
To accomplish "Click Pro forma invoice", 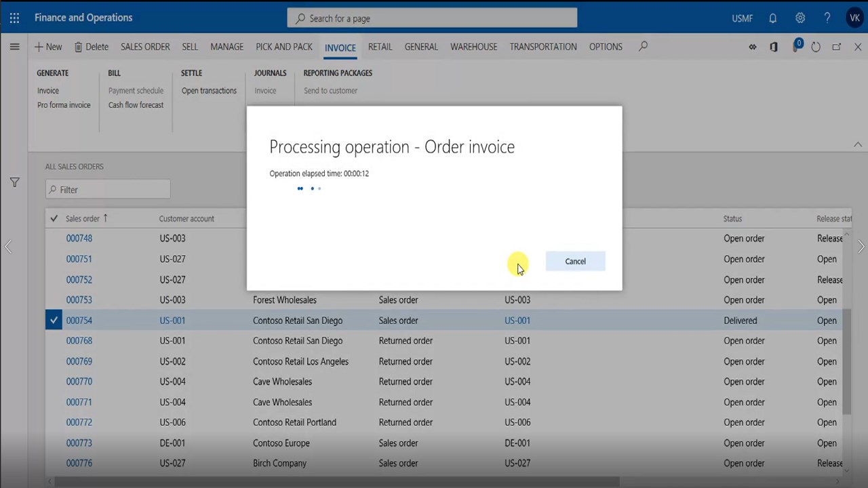I will 64,105.
